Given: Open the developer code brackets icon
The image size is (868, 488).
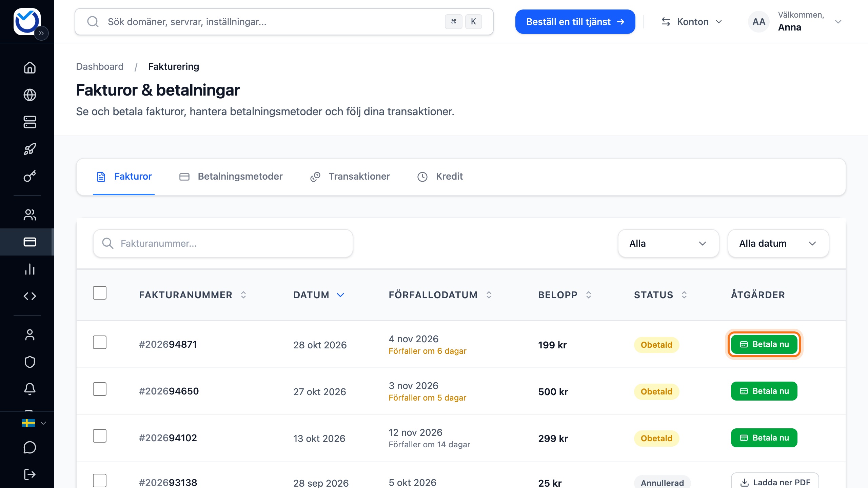Looking at the screenshot, I should 30,296.
